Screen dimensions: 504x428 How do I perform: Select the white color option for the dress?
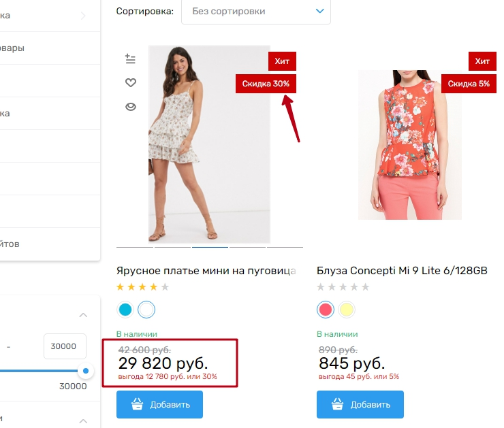146,310
